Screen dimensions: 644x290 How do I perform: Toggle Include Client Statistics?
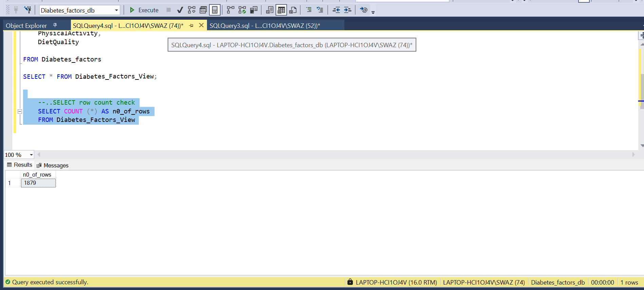[254, 10]
